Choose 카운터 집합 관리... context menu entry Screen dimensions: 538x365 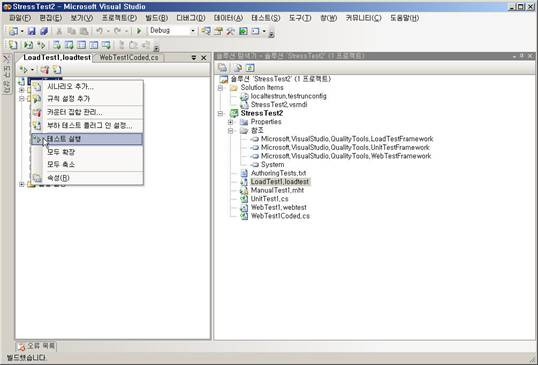pyautogui.click(x=87, y=113)
